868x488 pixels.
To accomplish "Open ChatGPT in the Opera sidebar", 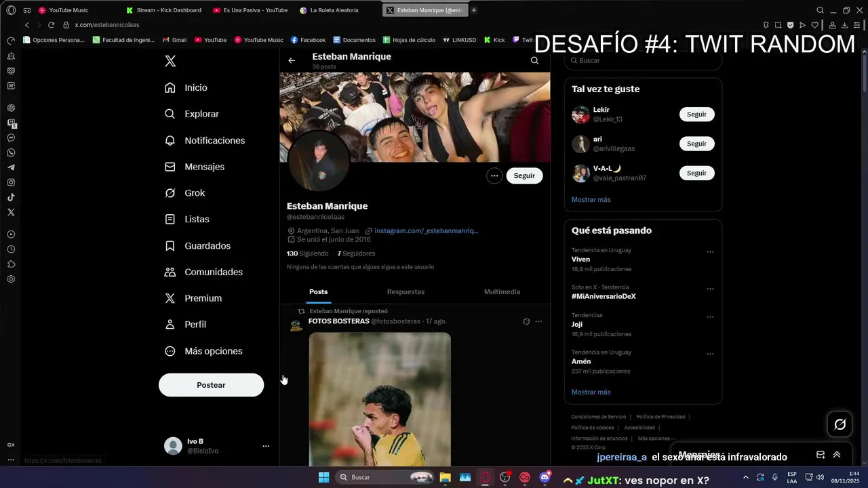I will [11, 108].
